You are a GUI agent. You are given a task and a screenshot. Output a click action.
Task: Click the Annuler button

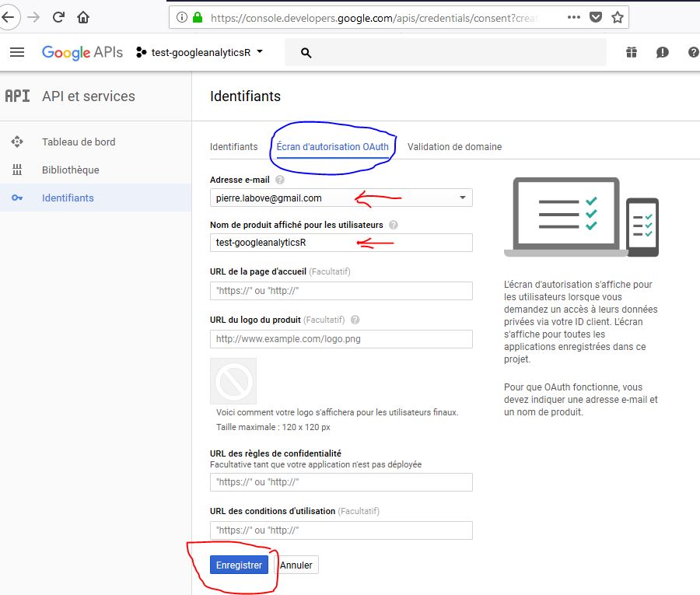[296, 565]
